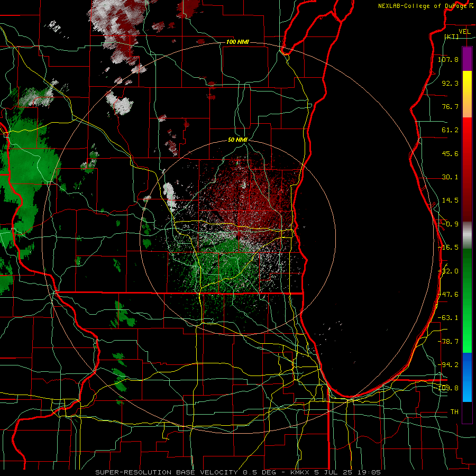Click the 50 NMI range ring label
The height and width of the screenshot is (476, 476).
point(237,140)
